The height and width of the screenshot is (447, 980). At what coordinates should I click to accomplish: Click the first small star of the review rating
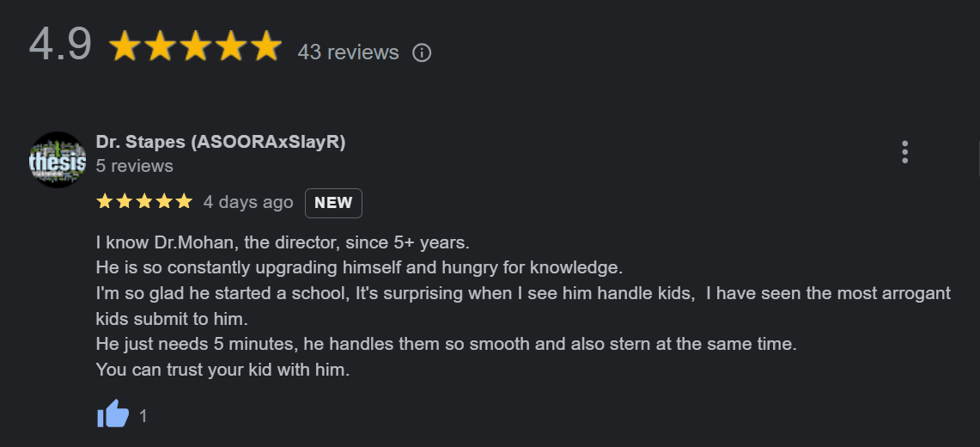point(105,202)
